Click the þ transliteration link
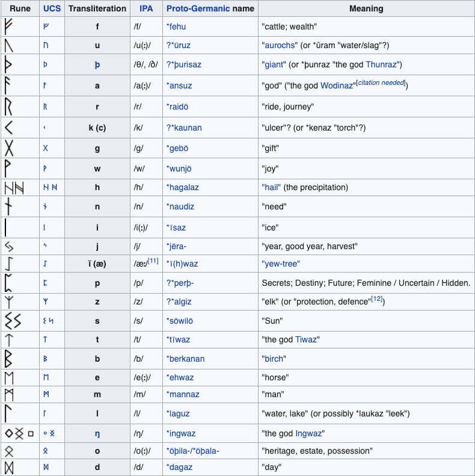 tap(97, 65)
